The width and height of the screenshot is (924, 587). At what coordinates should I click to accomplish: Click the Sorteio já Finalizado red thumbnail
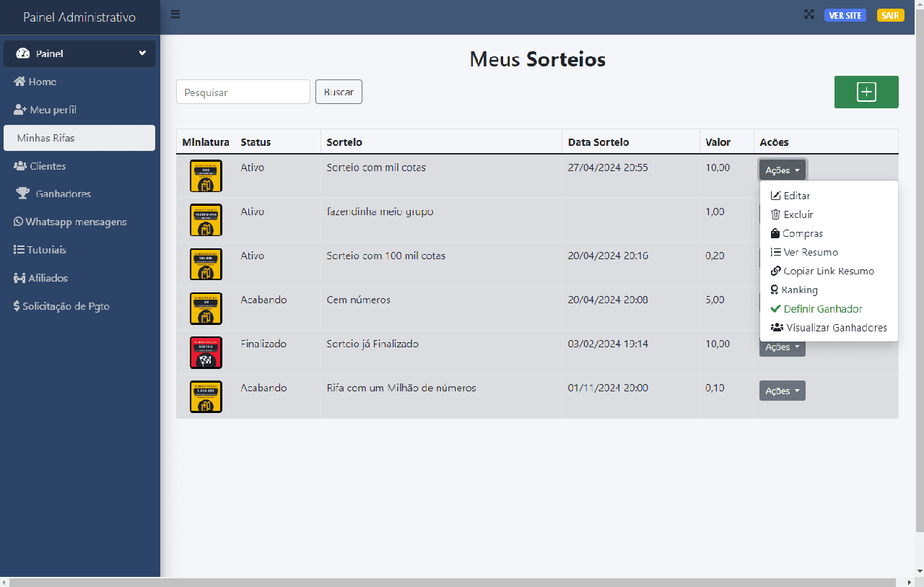point(206,352)
